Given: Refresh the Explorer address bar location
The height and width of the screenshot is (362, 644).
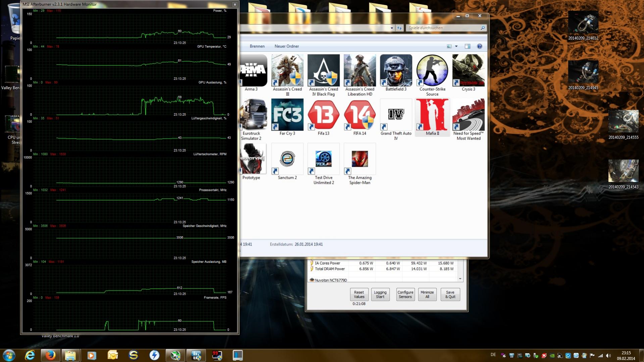Looking at the screenshot, I should (399, 28).
